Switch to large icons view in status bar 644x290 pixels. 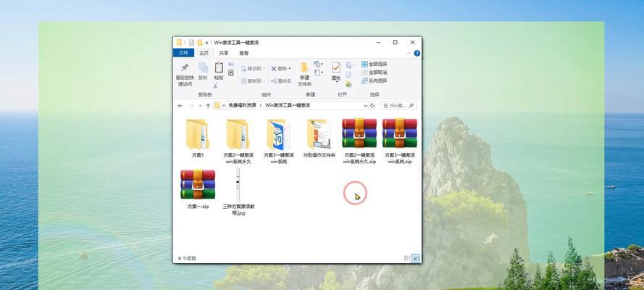[416, 258]
